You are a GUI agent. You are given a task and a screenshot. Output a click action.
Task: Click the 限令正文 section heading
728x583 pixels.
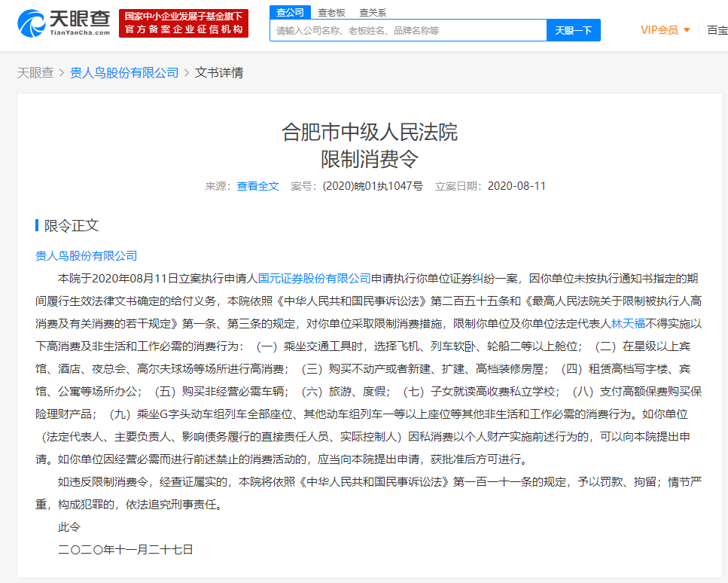(x=72, y=226)
